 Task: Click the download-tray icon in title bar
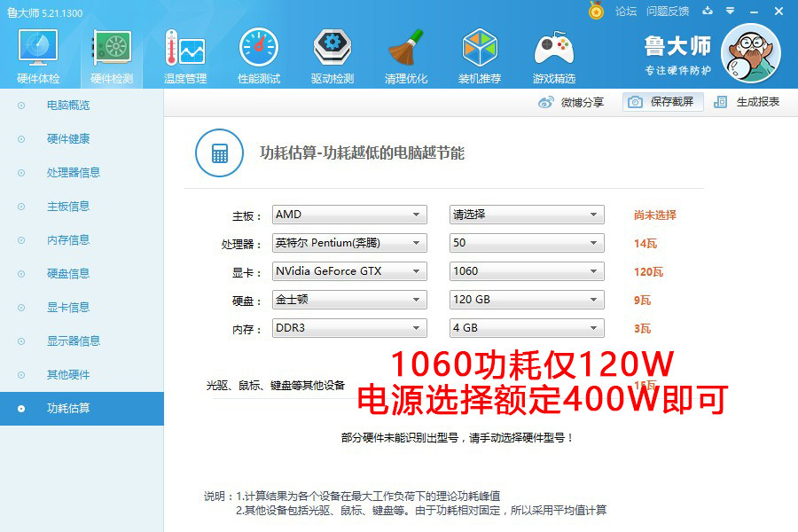pyautogui.click(x=708, y=11)
